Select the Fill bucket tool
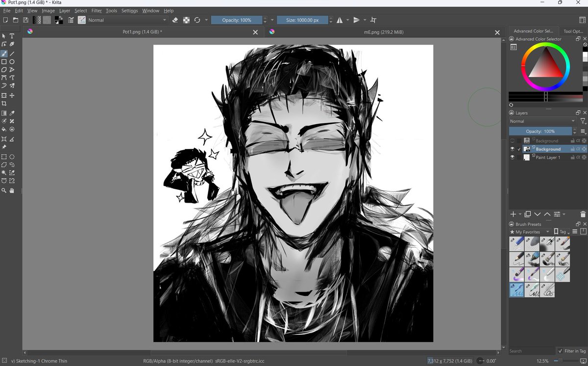Image resolution: width=588 pixels, height=366 pixels. (4, 130)
